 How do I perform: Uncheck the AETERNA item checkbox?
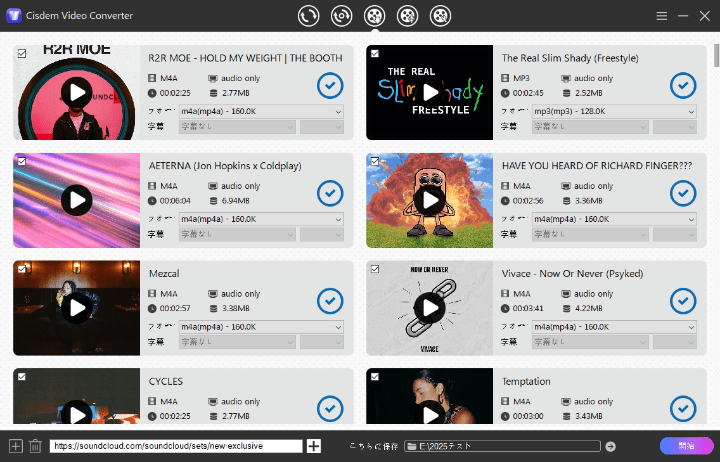click(x=22, y=161)
